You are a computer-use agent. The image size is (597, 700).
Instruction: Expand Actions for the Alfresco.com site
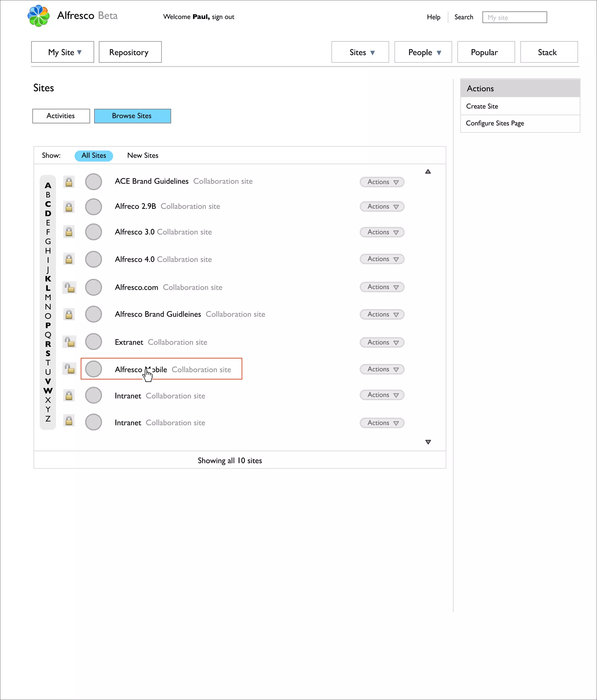click(x=382, y=287)
